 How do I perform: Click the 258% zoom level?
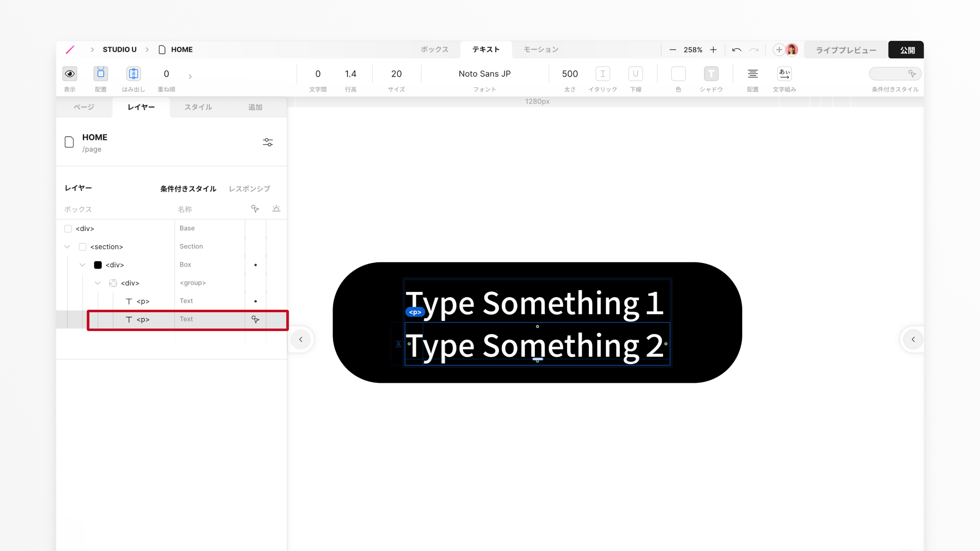point(693,50)
